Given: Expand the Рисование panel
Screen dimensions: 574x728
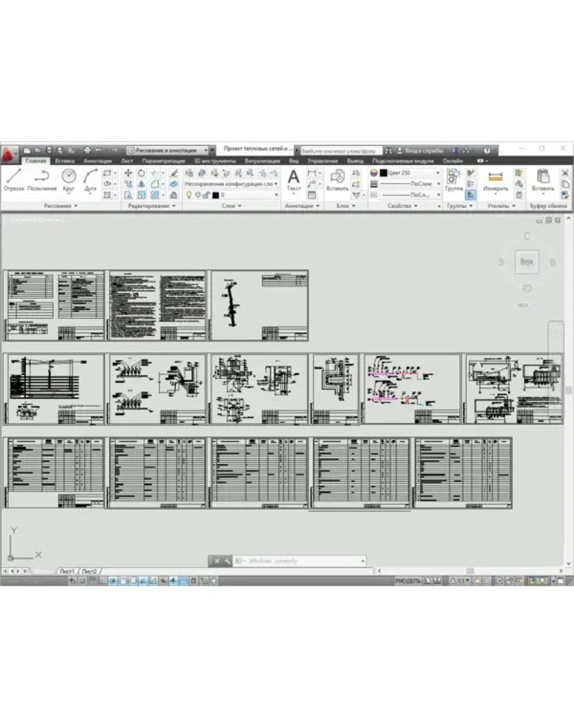Looking at the screenshot, I should 61,206.
